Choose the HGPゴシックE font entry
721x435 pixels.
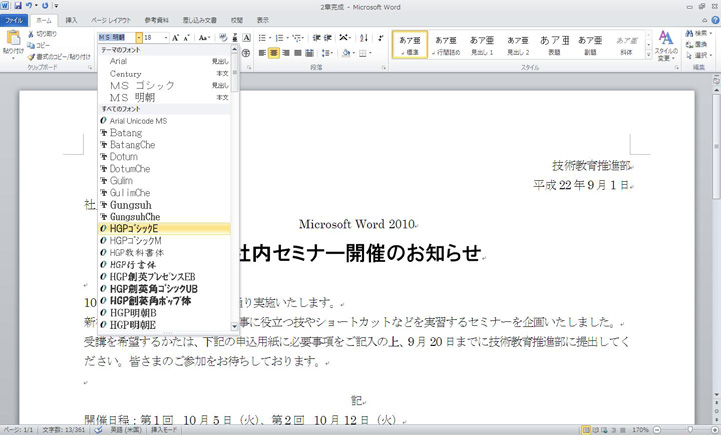[164, 229]
